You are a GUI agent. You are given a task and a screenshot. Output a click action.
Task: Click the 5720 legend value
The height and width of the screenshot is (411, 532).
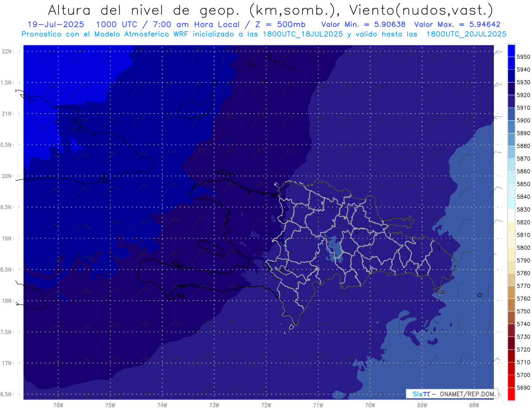(x=523, y=349)
